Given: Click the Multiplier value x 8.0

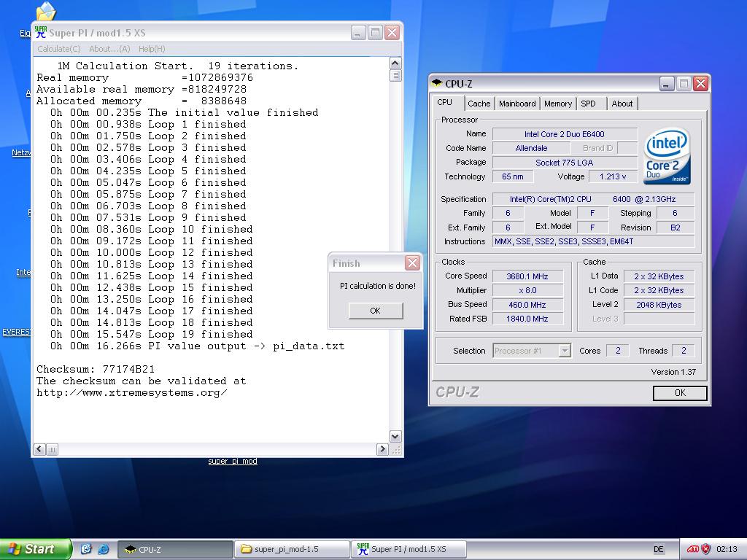Looking at the screenshot, I should tap(527, 290).
